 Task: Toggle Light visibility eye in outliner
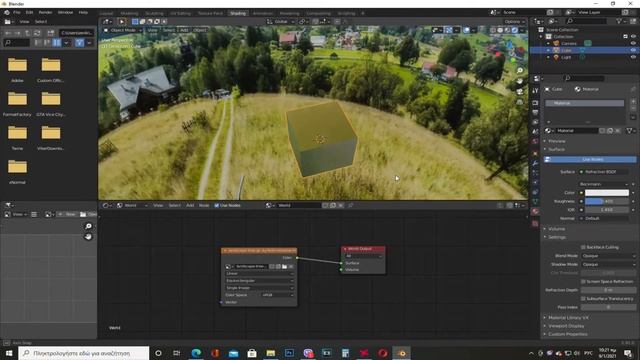pyautogui.click(x=633, y=58)
